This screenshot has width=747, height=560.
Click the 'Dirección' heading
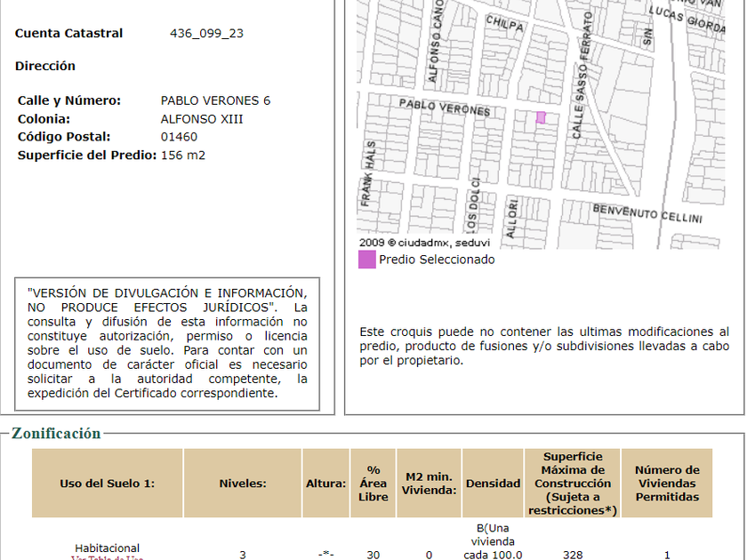[45, 66]
